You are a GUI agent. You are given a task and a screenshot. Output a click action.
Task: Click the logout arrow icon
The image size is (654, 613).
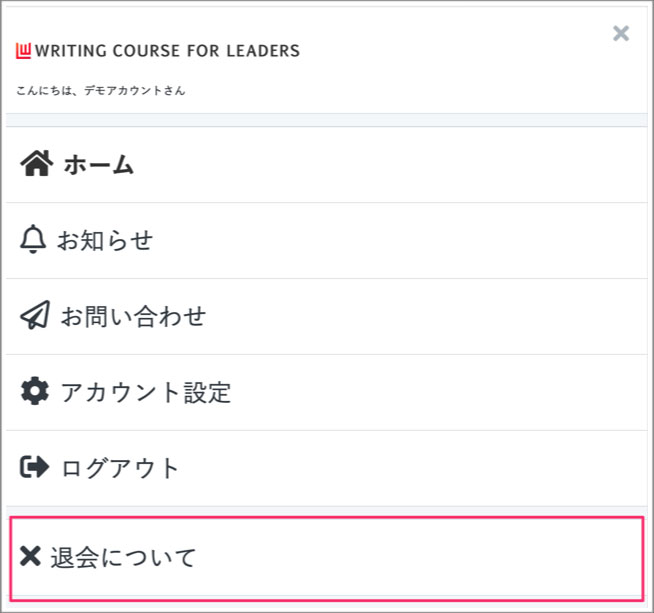pyautogui.click(x=34, y=467)
